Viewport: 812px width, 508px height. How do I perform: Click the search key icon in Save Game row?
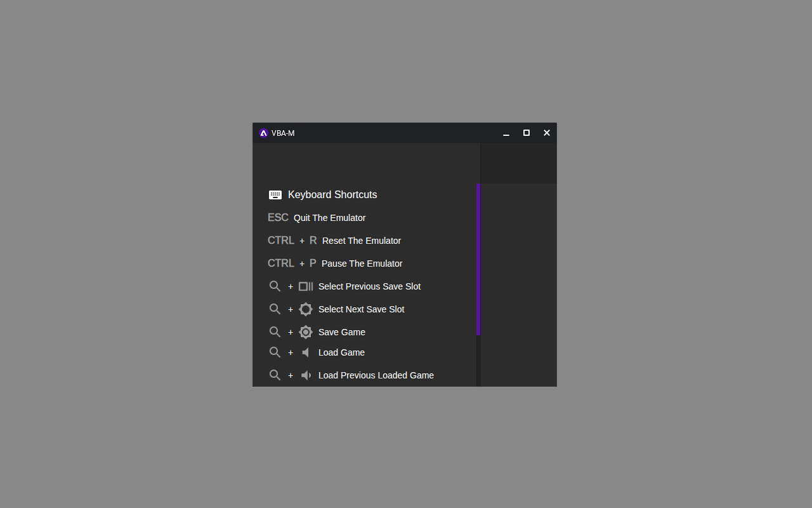[x=275, y=332]
